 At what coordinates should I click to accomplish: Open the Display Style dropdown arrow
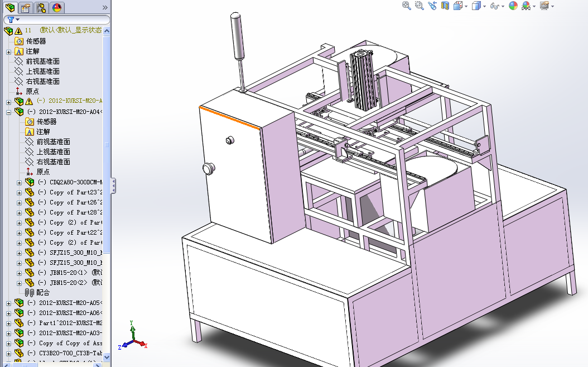click(484, 6)
